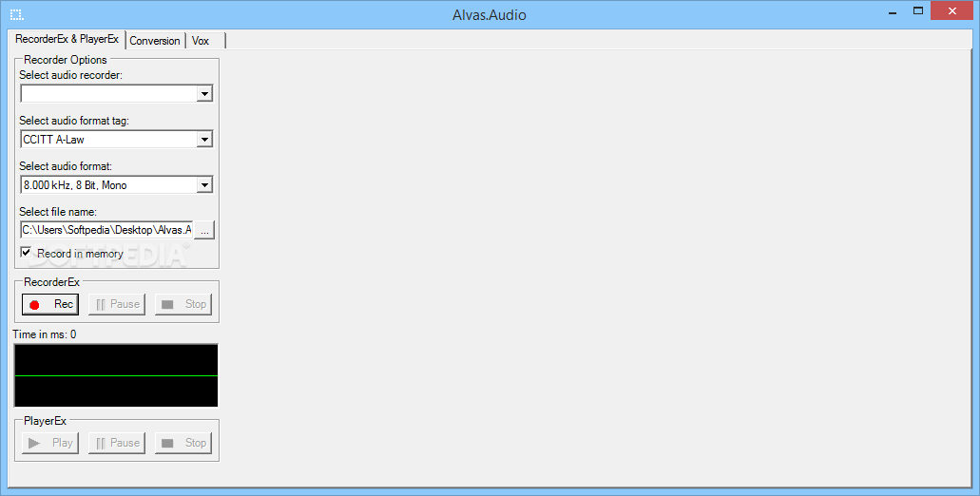Click inside the file name path field
The image size is (980, 496).
106,230
